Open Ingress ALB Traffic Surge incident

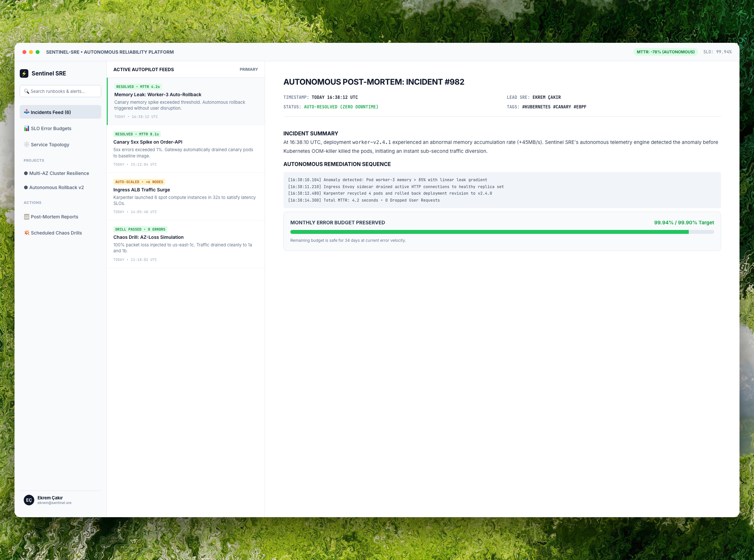tap(186, 197)
